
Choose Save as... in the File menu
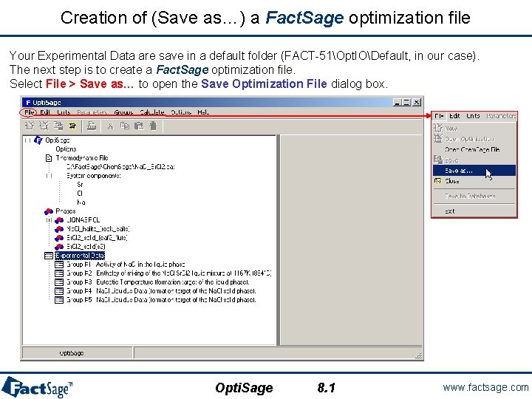[x=474, y=171]
